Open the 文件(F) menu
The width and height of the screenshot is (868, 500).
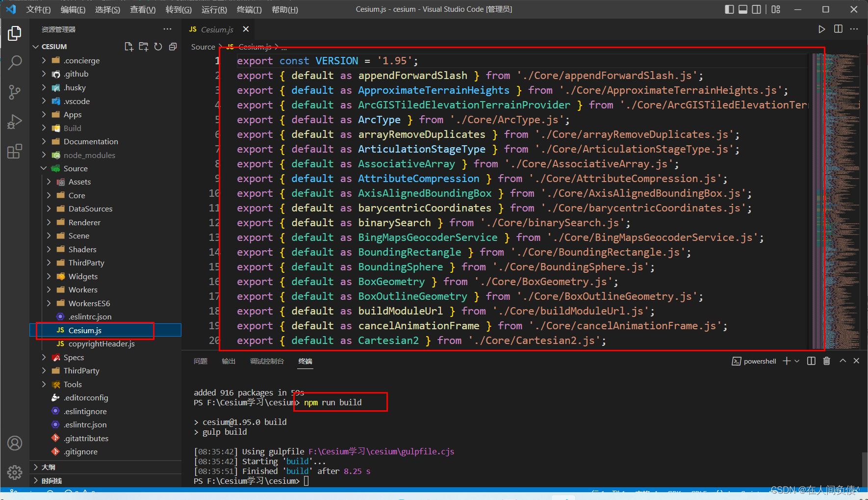pyautogui.click(x=38, y=10)
